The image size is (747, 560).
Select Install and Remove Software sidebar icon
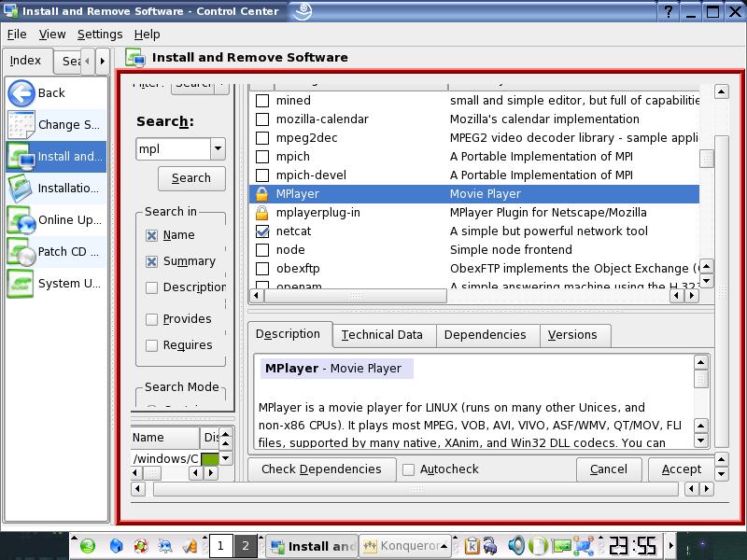pos(21,156)
